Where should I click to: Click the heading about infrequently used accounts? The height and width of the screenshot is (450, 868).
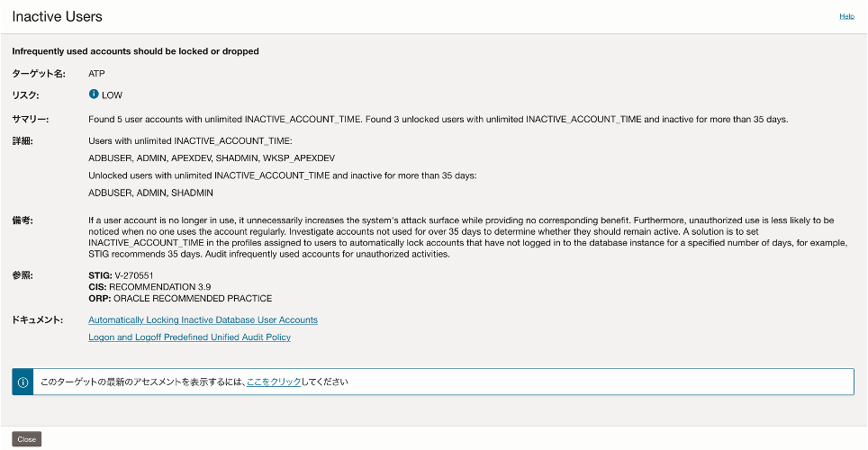[135, 51]
